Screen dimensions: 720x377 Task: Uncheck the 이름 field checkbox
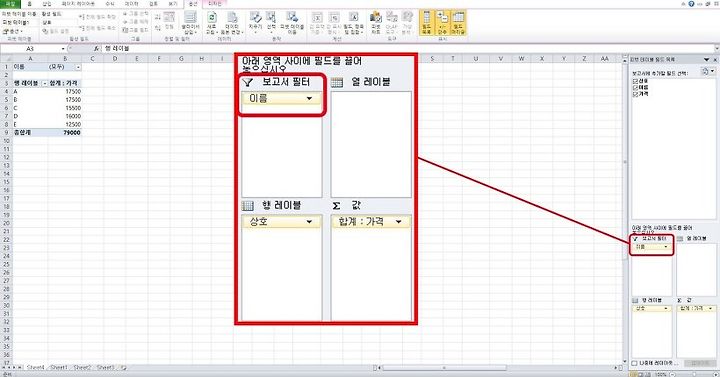pyautogui.click(x=635, y=88)
